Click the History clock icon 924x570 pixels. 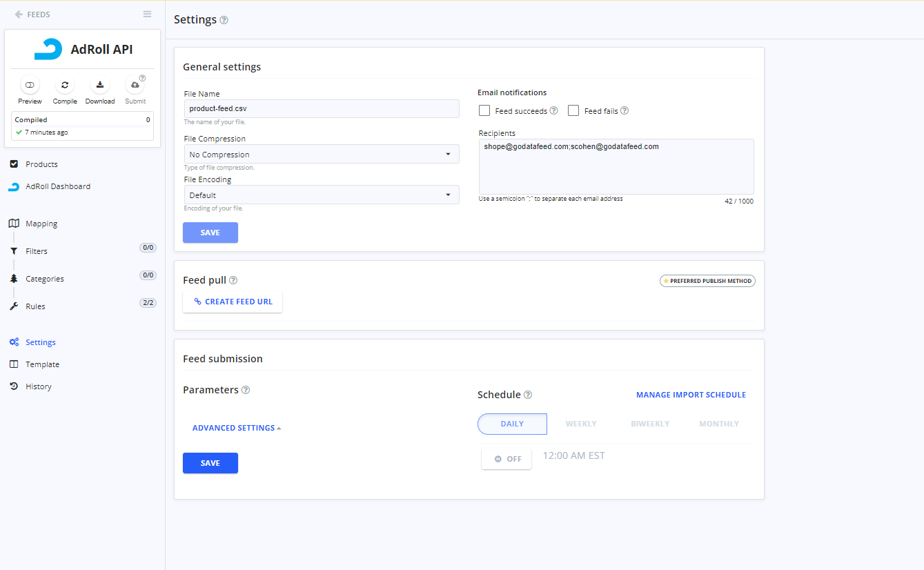tap(14, 386)
